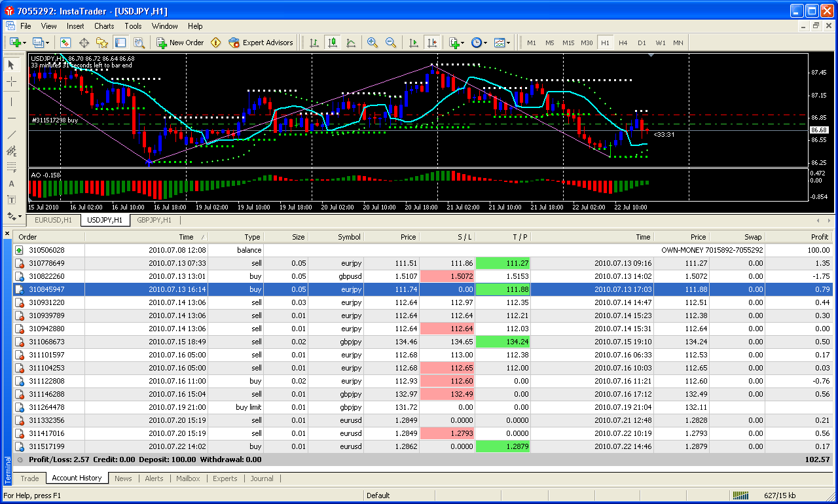Image resolution: width=838 pixels, height=504 pixels.
Task: Select the Text (A) drawing tool
Action: coord(12,184)
